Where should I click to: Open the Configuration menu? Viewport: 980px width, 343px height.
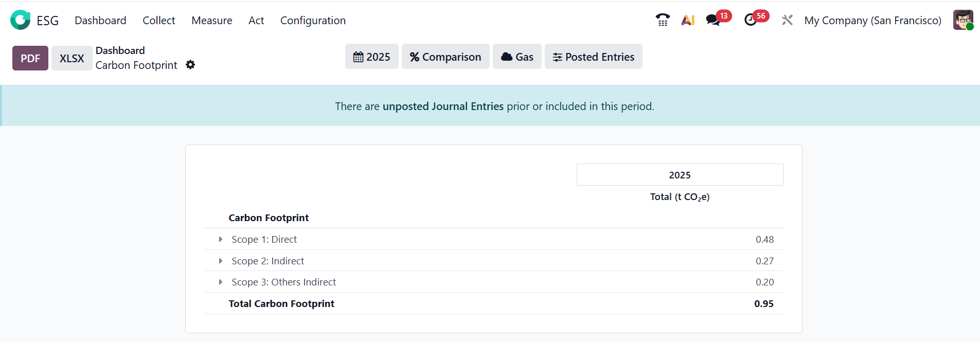click(x=313, y=21)
